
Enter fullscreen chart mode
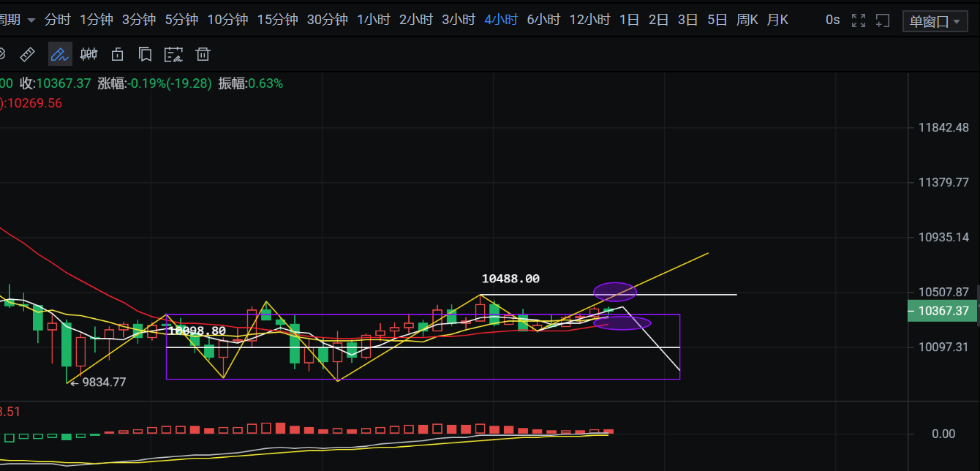coord(859,20)
